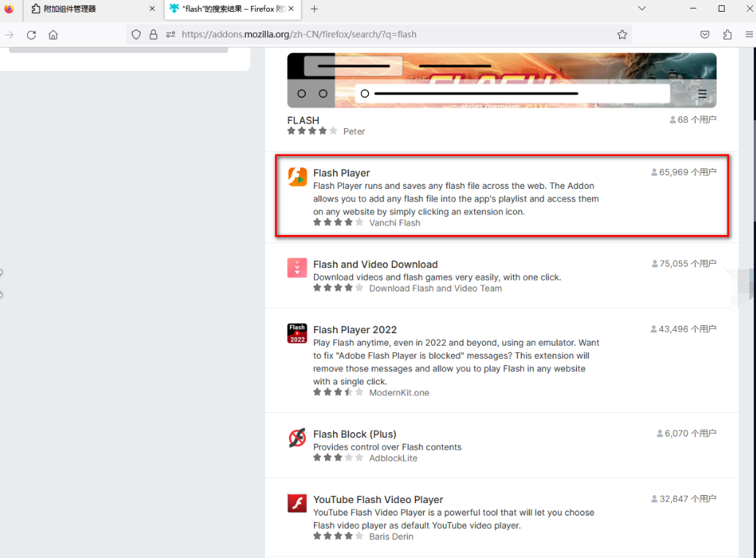Click star rating of Flash Player 2022
Viewport: 756px width, 558px height.
tap(338, 392)
